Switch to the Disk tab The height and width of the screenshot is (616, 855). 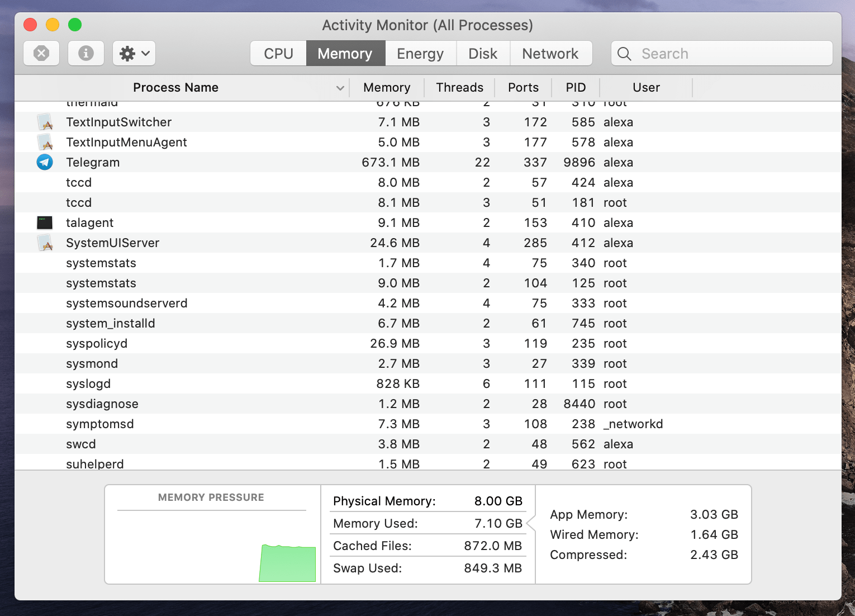483,53
